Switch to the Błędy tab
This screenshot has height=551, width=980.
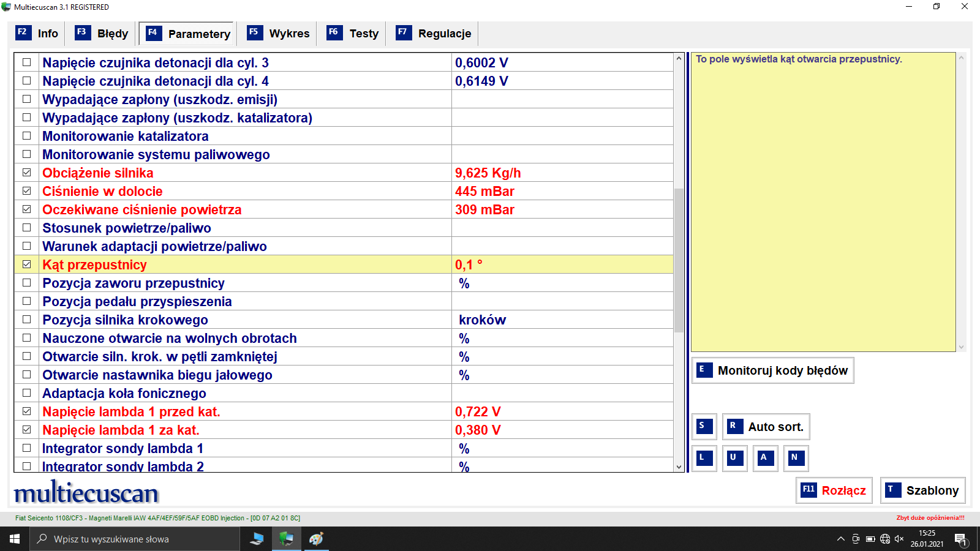[x=102, y=34]
